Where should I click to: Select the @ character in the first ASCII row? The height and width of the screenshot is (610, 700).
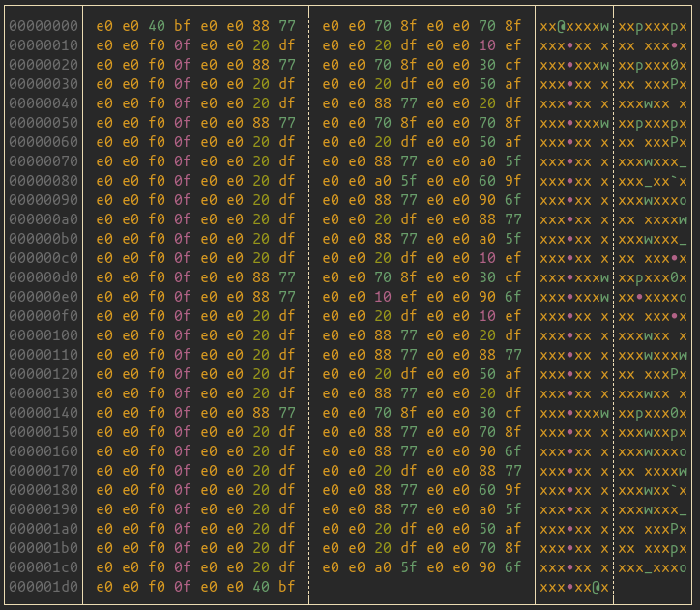tap(562, 26)
